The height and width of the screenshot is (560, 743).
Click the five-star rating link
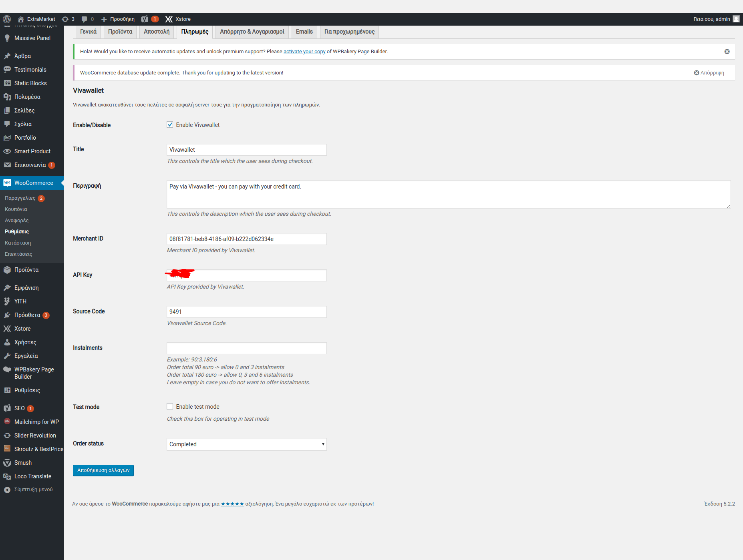point(232,504)
